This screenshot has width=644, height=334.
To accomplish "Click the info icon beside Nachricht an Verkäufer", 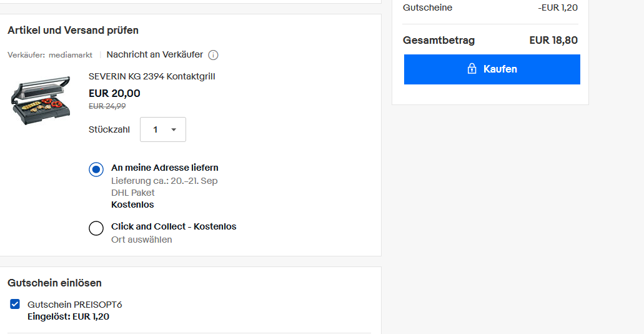I will (213, 55).
